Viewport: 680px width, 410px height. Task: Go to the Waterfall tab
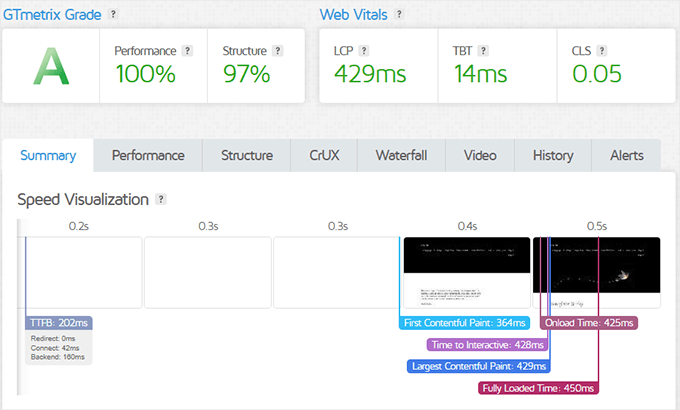point(401,156)
